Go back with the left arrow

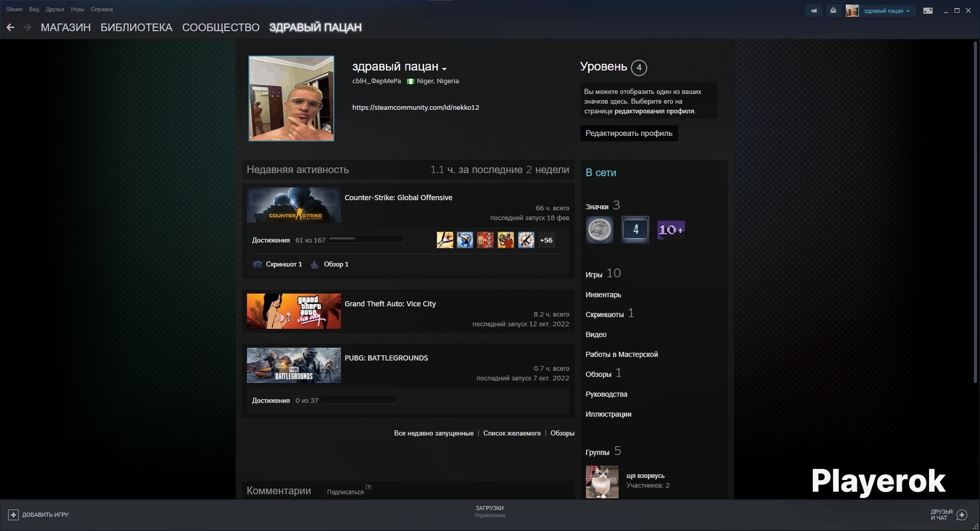pyautogui.click(x=11, y=27)
